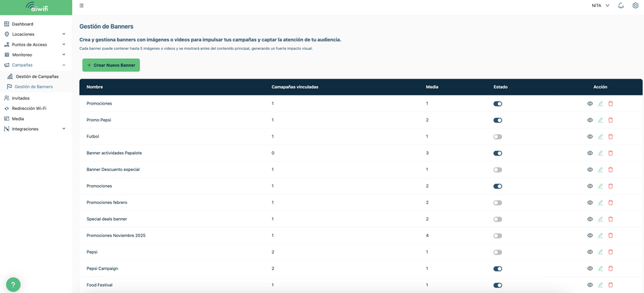Disable the Promo Pepsi banner toggle
The height and width of the screenshot is (293, 644).
click(x=498, y=120)
